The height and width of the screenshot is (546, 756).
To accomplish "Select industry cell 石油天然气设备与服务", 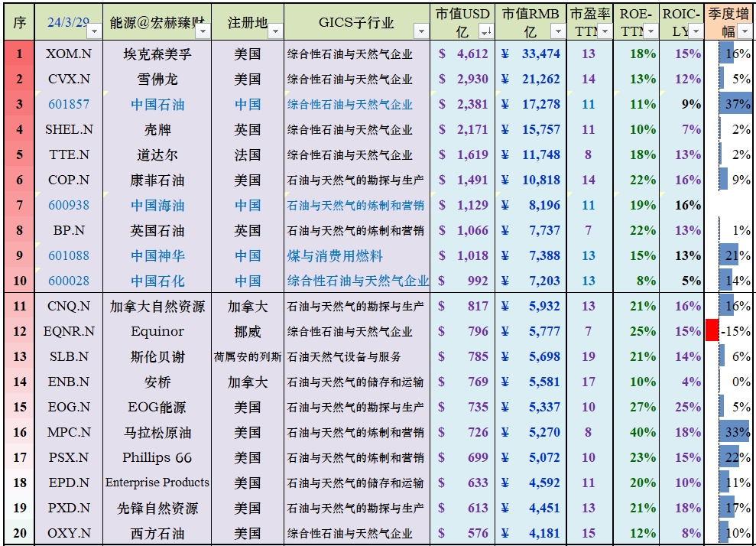I will [357, 356].
